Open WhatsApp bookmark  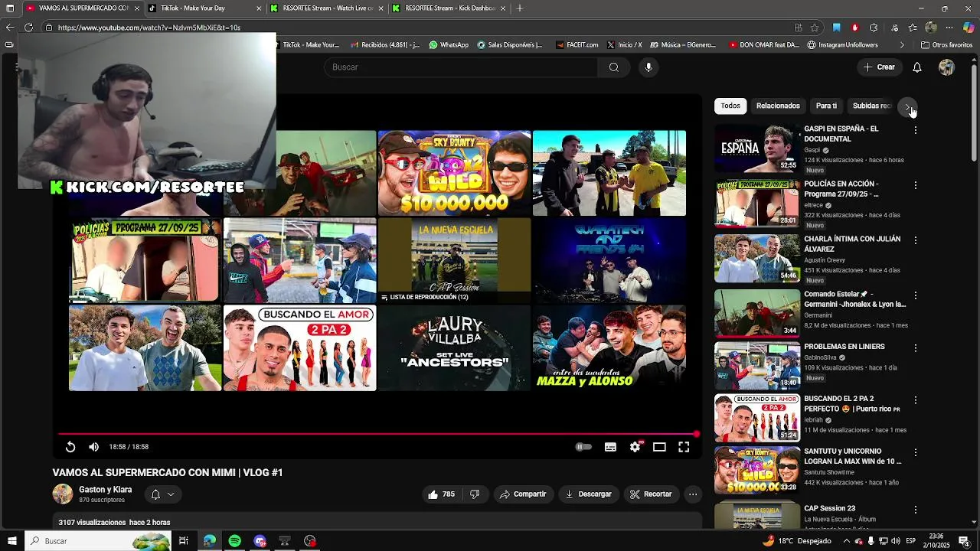(449, 45)
